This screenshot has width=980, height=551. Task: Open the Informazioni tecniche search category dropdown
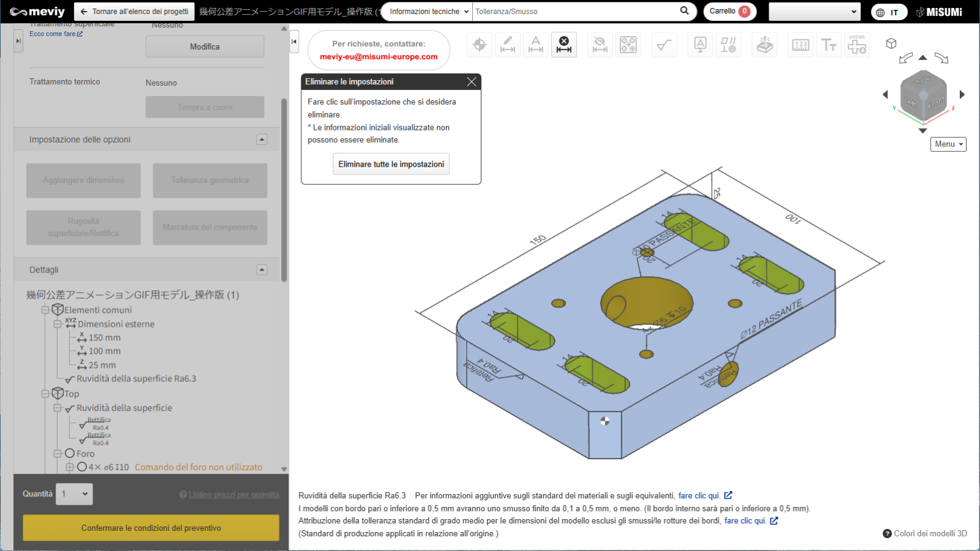pos(428,12)
